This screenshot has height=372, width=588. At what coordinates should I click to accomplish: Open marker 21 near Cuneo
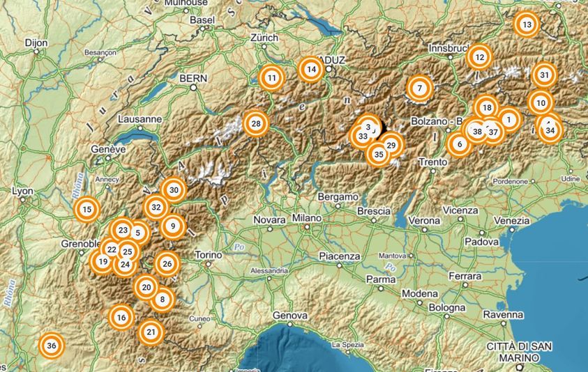pos(151,332)
